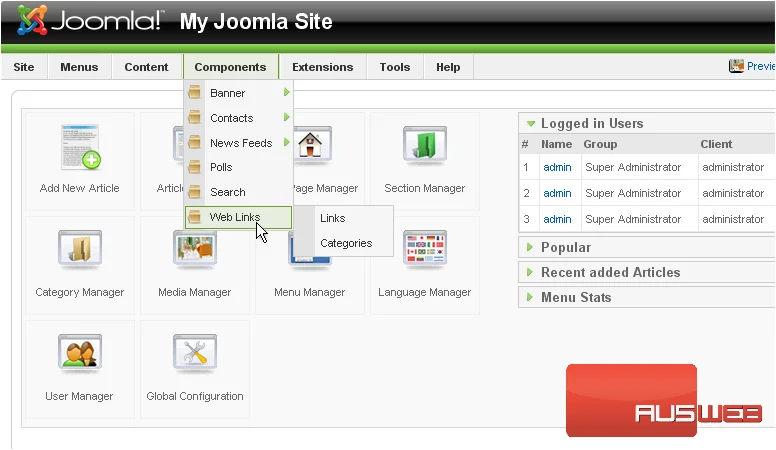Click the News Feeds folder icon
This screenshot has width=776, height=450.
click(194, 143)
